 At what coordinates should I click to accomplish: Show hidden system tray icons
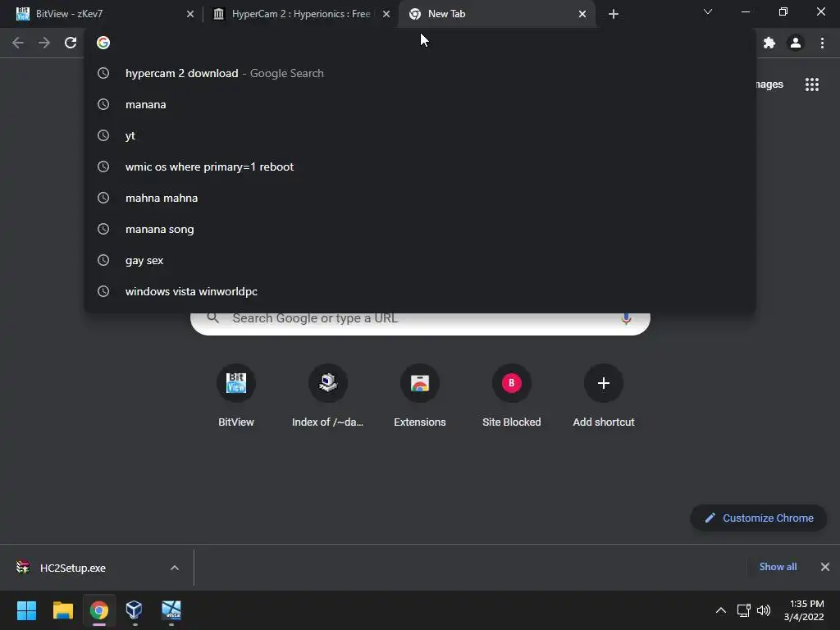(721, 610)
